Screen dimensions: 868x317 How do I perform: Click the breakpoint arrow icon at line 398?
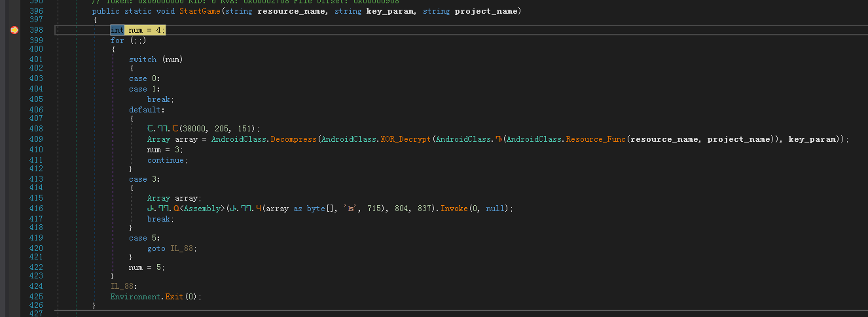click(x=14, y=30)
